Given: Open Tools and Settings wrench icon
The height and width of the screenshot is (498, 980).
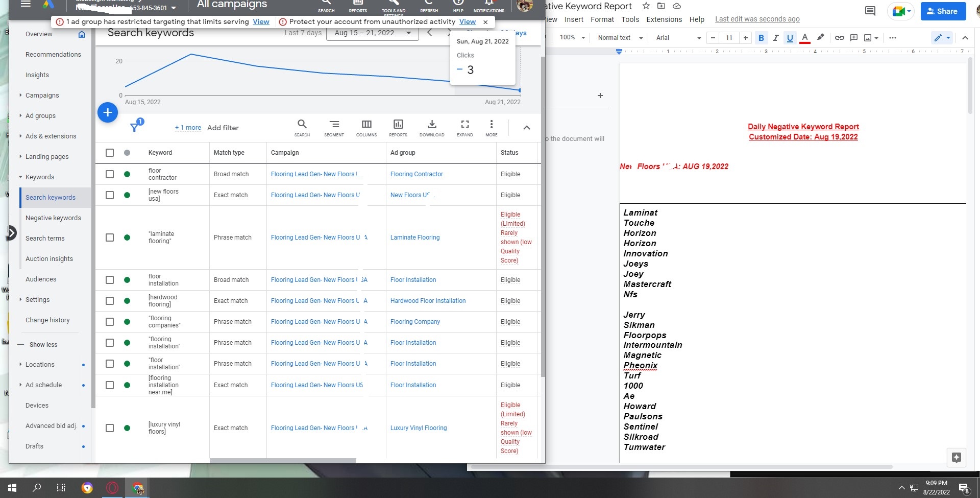Looking at the screenshot, I should [394, 3].
